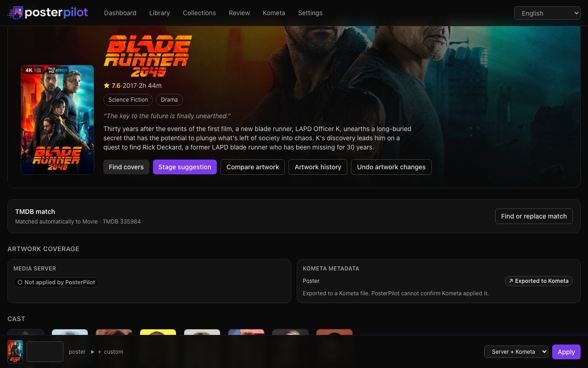Image resolution: width=588 pixels, height=368 pixels.
Task: Click the Poster row label under Kometa Metadata
Action: pyautogui.click(x=311, y=281)
